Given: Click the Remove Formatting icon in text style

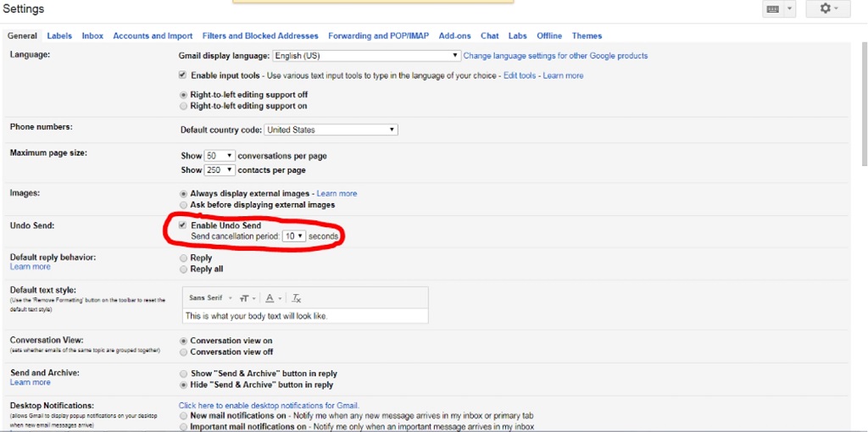Looking at the screenshot, I should [297, 298].
